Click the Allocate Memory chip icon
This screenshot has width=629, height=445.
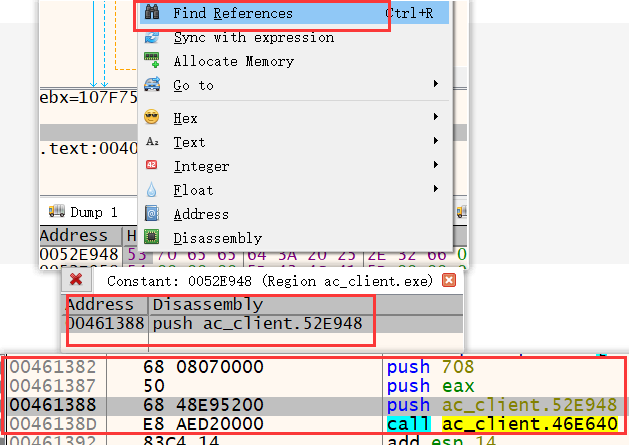(152, 61)
